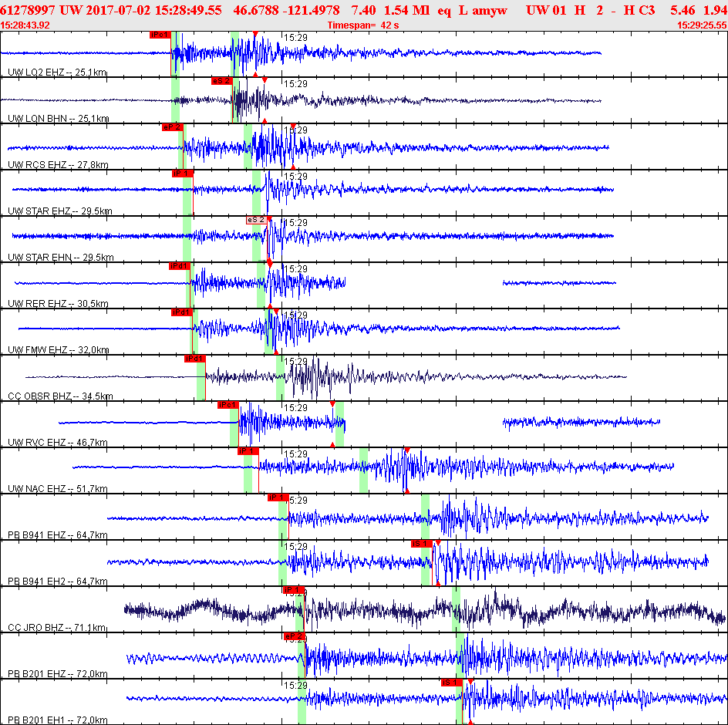Click the 'Timespan= 42 s' text
Image resolution: width=728 pixels, height=725 pixels.
pyautogui.click(x=363, y=25)
